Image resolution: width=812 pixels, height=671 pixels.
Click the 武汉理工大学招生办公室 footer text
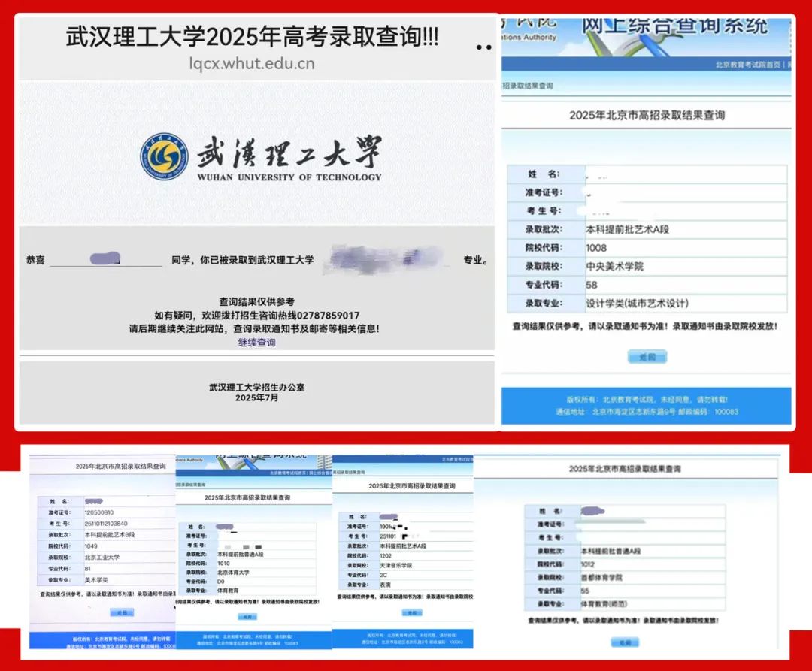pos(257,387)
